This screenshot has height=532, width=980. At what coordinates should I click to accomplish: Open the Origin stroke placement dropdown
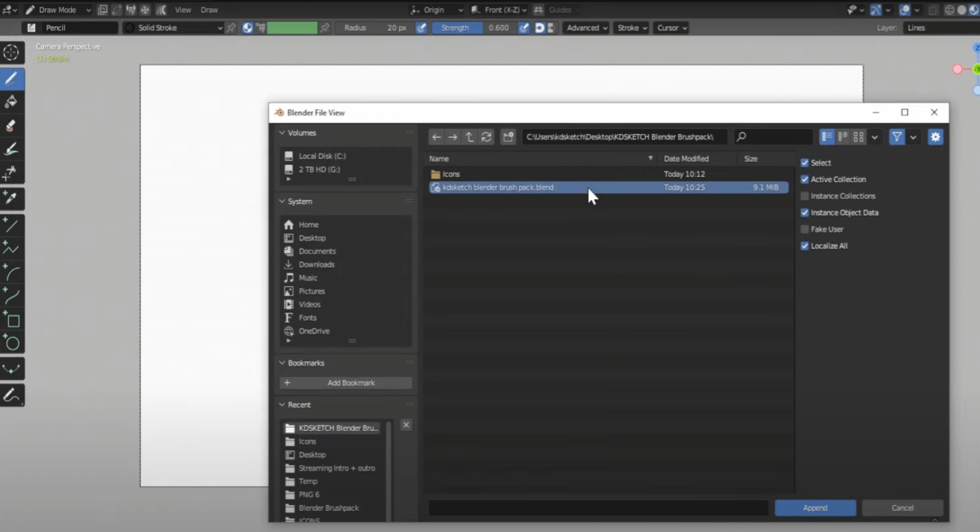pyautogui.click(x=438, y=10)
